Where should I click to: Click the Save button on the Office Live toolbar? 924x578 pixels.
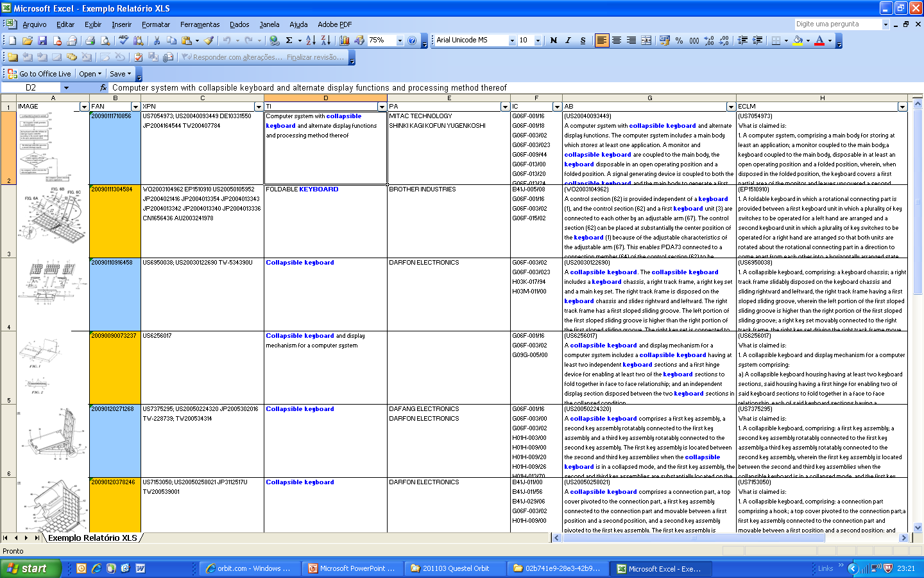(121, 74)
